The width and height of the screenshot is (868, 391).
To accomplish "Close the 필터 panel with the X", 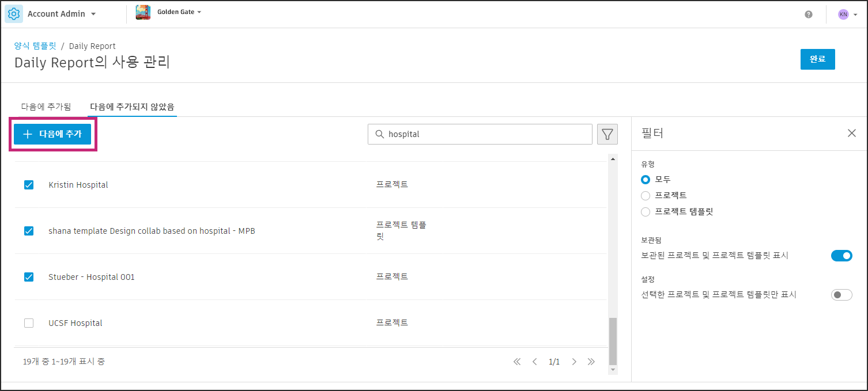I will [852, 132].
